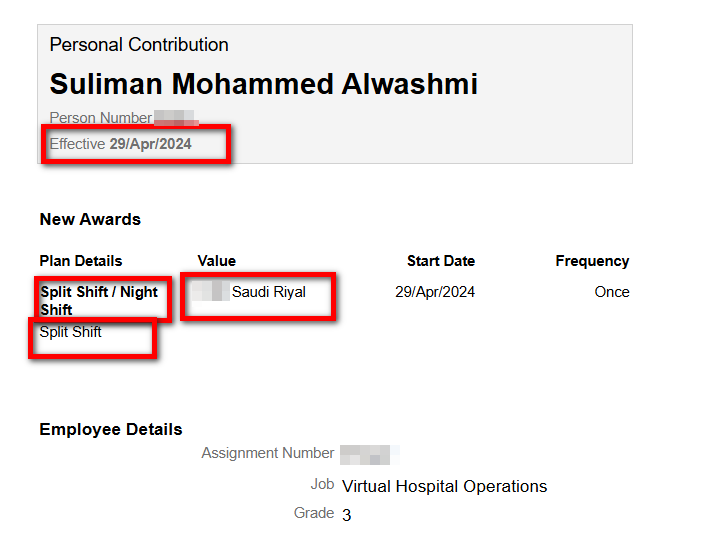Click the Frequency column header
704x554 pixels.
click(x=592, y=261)
